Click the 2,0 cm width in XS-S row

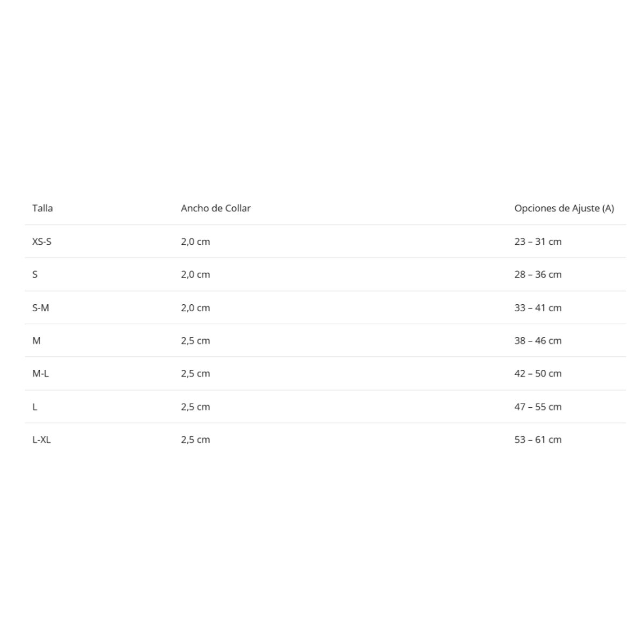195,241
